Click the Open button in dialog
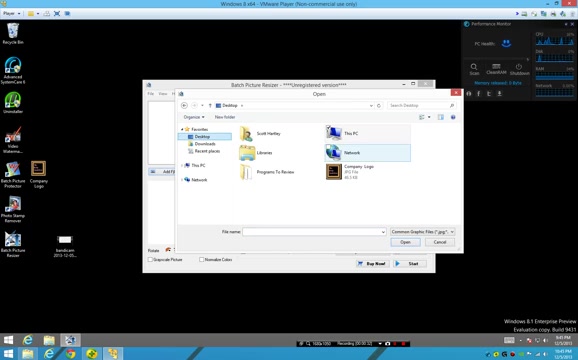The height and width of the screenshot is (360, 578). click(x=405, y=242)
